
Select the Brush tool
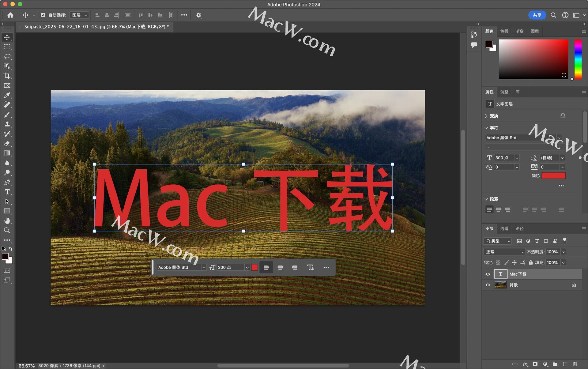coord(7,115)
